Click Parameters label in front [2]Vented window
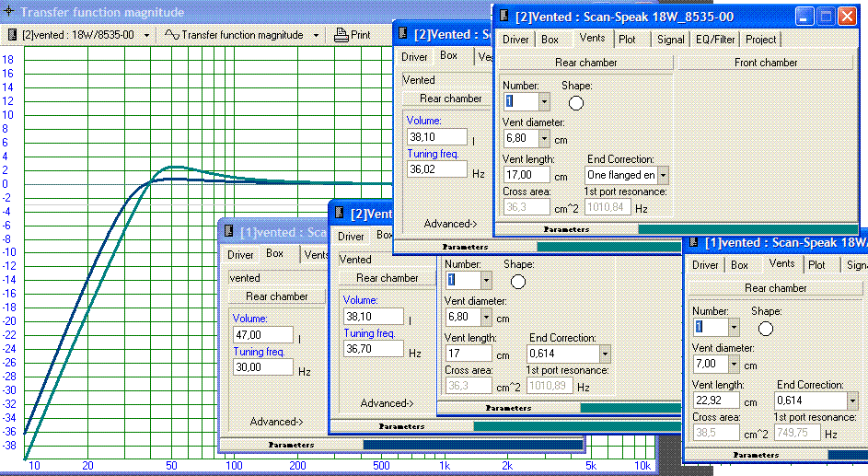Image resolution: width=868 pixels, height=476 pixels. click(566, 229)
